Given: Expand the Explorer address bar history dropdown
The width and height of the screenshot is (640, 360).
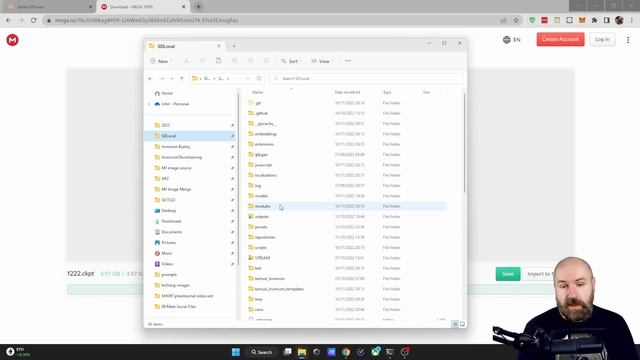Looking at the screenshot, I should pyautogui.click(x=248, y=78).
